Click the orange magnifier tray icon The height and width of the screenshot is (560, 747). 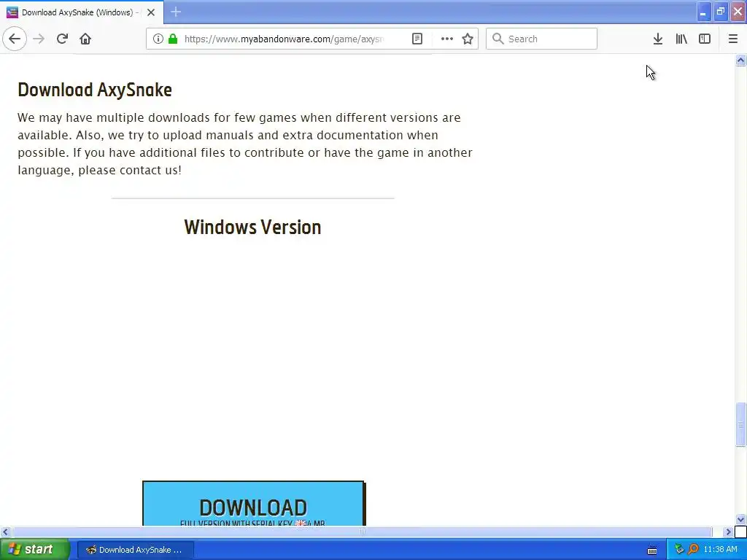[x=694, y=550]
